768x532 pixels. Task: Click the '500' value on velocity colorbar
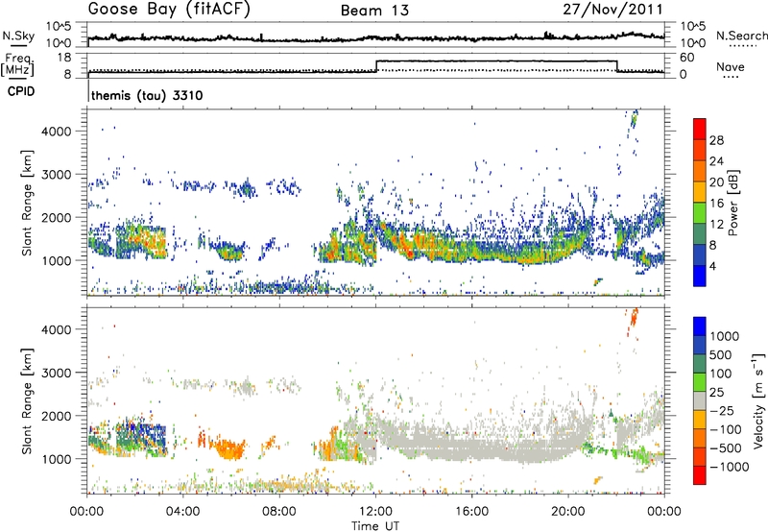click(x=721, y=354)
